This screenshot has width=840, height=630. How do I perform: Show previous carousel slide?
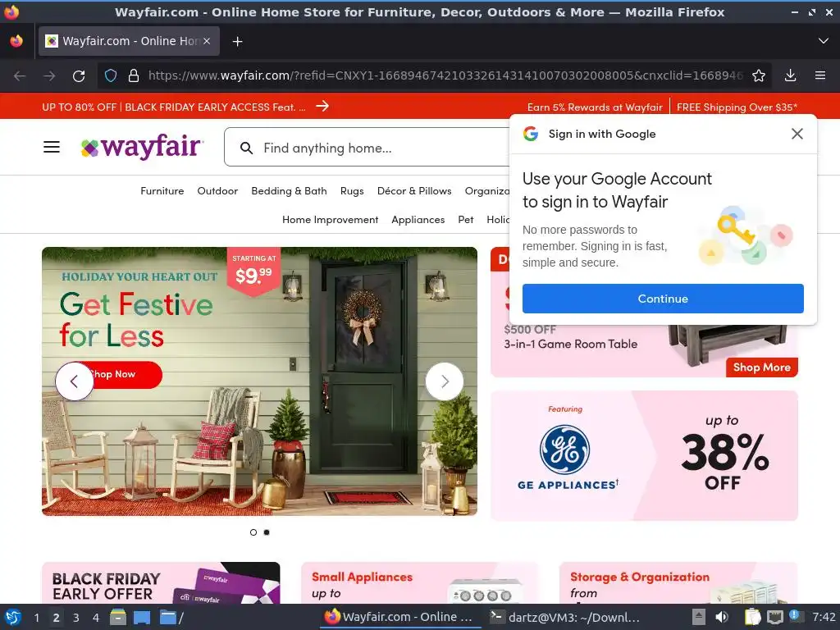tap(74, 381)
